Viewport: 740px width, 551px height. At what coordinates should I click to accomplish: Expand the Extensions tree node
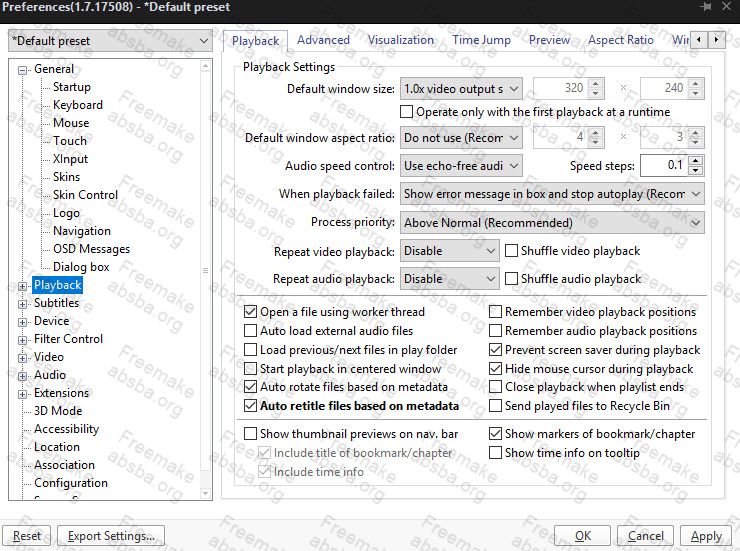[22, 394]
